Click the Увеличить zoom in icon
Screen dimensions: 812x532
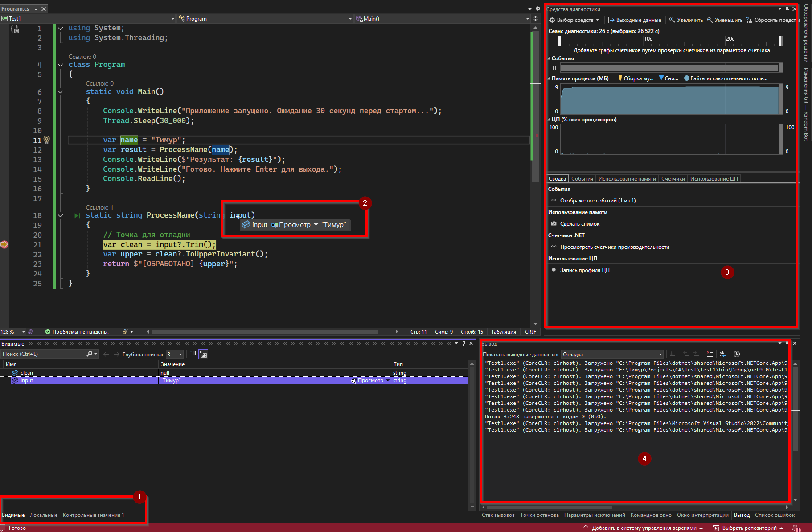coord(672,20)
